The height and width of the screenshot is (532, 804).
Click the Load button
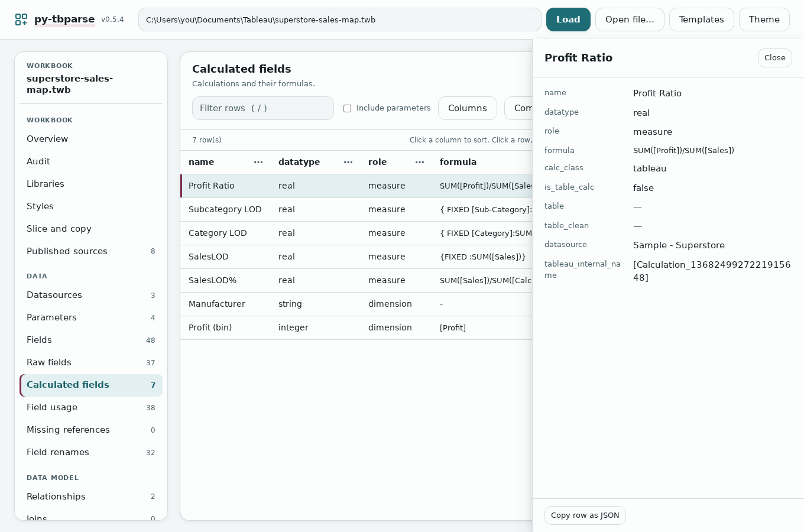(x=568, y=20)
